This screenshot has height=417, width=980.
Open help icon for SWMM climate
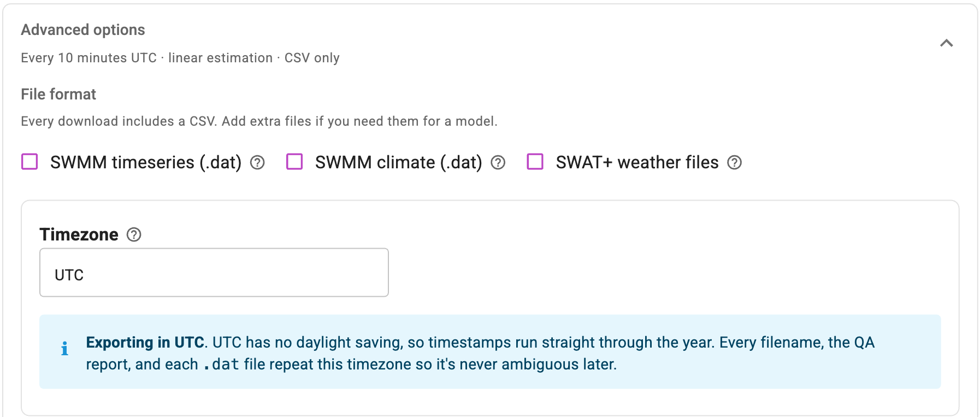tap(498, 162)
